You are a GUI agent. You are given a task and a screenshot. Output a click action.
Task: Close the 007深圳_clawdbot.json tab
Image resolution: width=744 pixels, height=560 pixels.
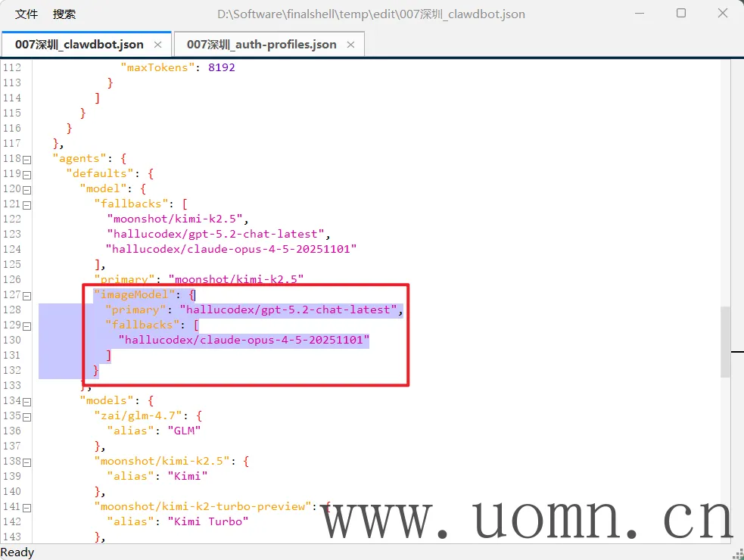tap(158, 45)
